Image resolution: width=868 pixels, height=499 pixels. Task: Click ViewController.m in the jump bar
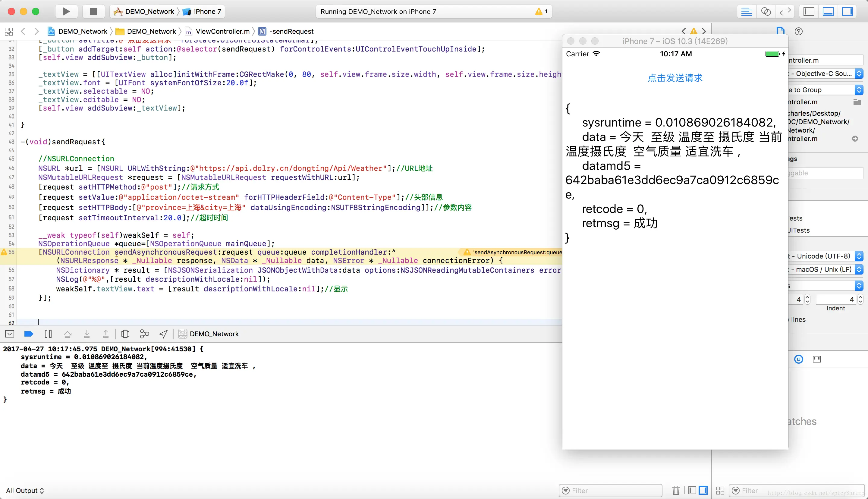click(x=222, y=31)
